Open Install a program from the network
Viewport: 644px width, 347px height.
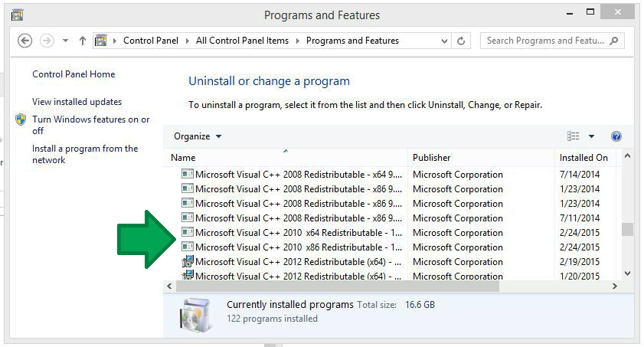[85, 154]
